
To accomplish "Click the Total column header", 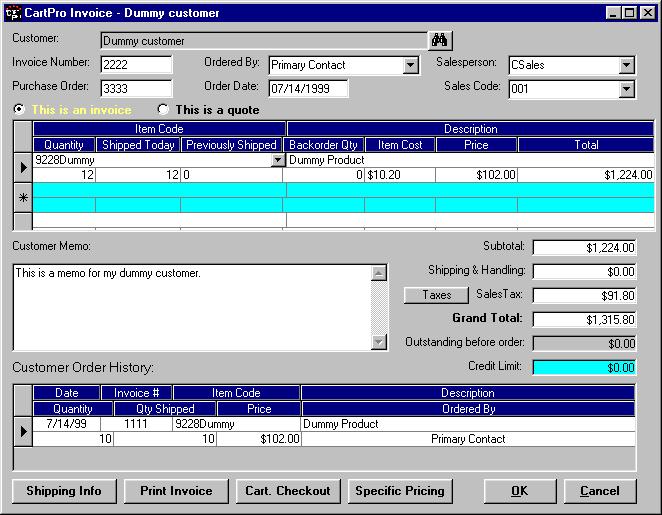I will point(586,145).
